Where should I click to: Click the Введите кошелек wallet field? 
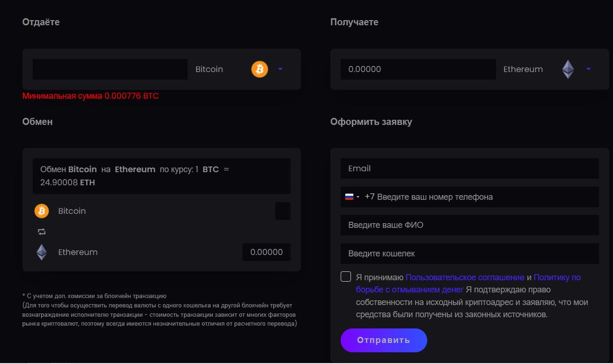coord(470,254)
